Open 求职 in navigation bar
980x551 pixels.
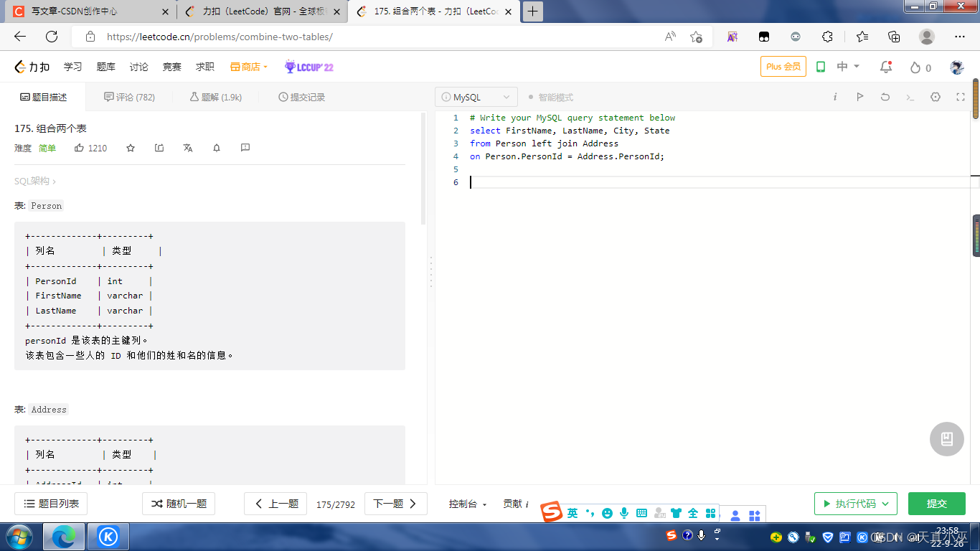(x=204, y=67)
